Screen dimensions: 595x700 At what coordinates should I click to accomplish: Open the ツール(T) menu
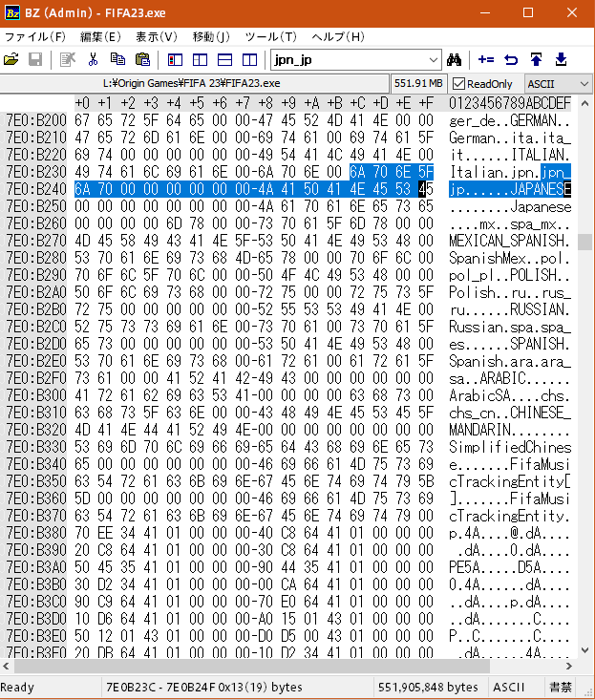tap(270, 36)
